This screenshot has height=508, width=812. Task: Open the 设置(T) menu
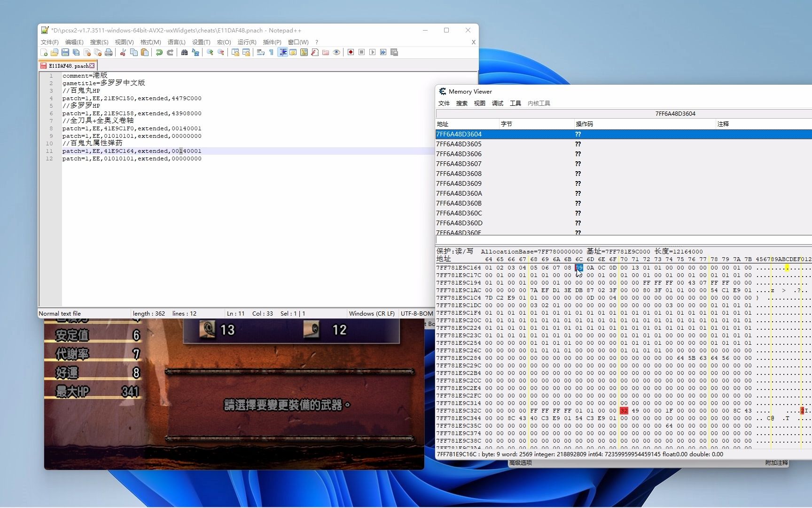[x=201, y=42]
